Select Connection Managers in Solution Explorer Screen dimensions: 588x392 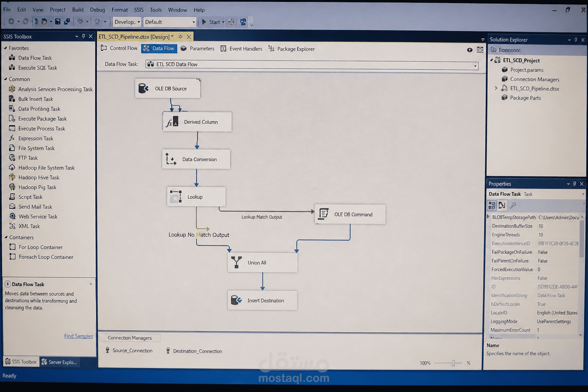pos(534,79)
